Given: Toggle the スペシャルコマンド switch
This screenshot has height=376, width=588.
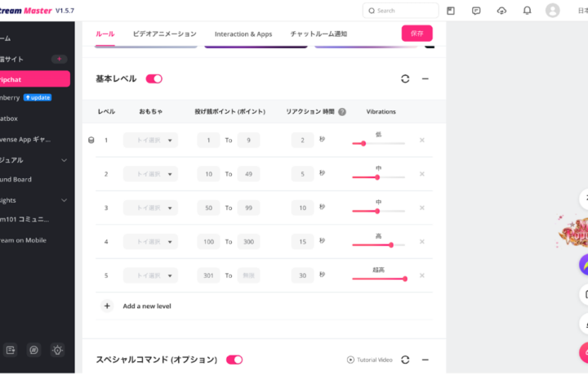Looking at the screenshot, I should pyautogui.click(x=234, y=360).
